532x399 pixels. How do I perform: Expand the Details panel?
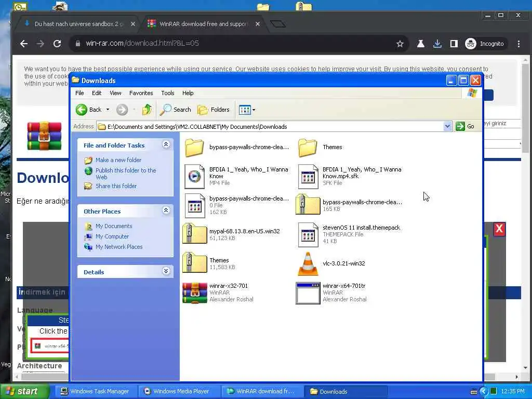pyautogui.click(x=166, y=271)
